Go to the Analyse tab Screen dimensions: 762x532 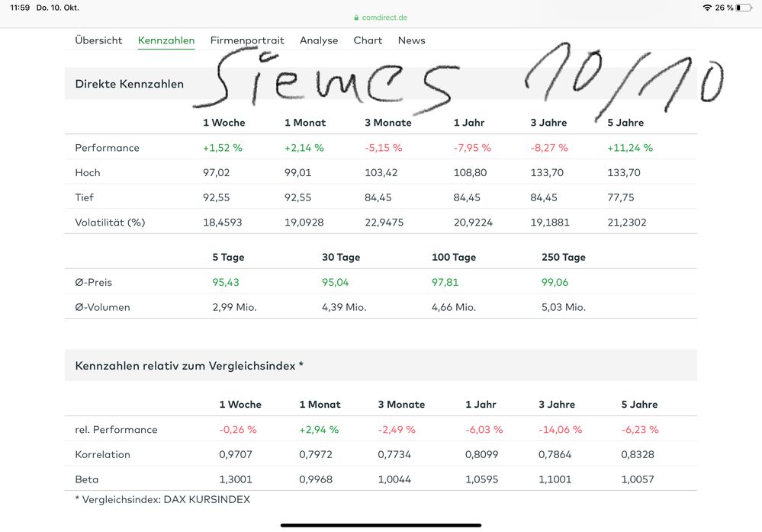click(319, 40)
